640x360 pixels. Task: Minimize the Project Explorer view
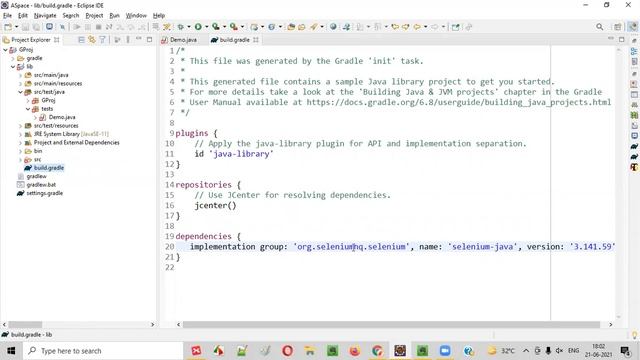click(139, 39)
